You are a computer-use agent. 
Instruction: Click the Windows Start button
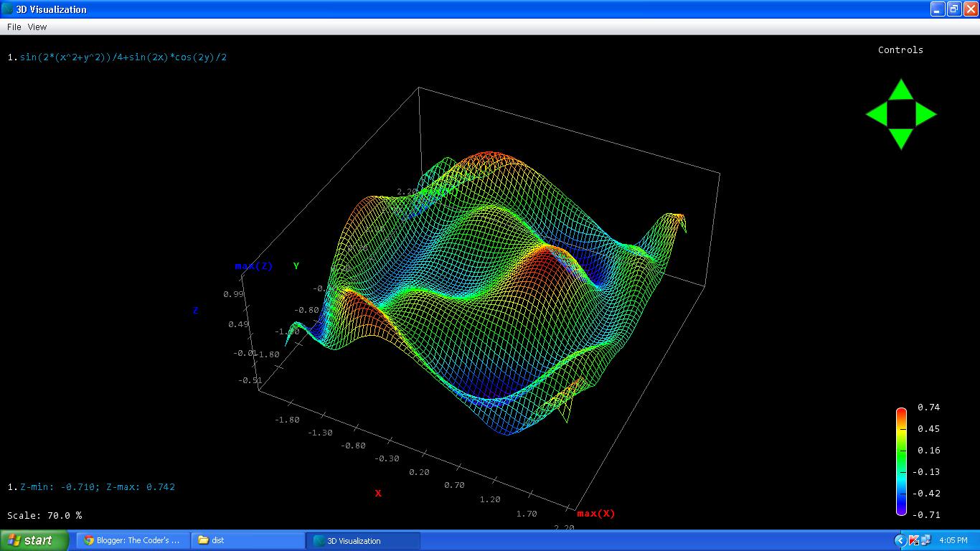pos(34,540)
